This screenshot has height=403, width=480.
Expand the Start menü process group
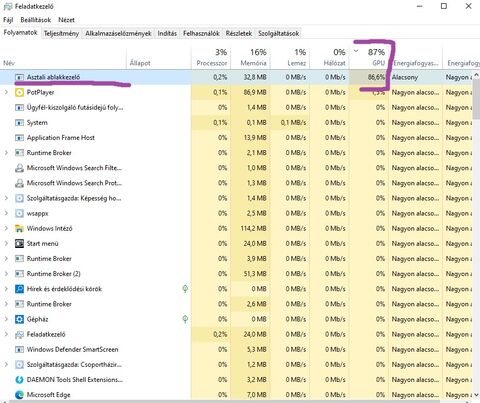click(6, 244)
